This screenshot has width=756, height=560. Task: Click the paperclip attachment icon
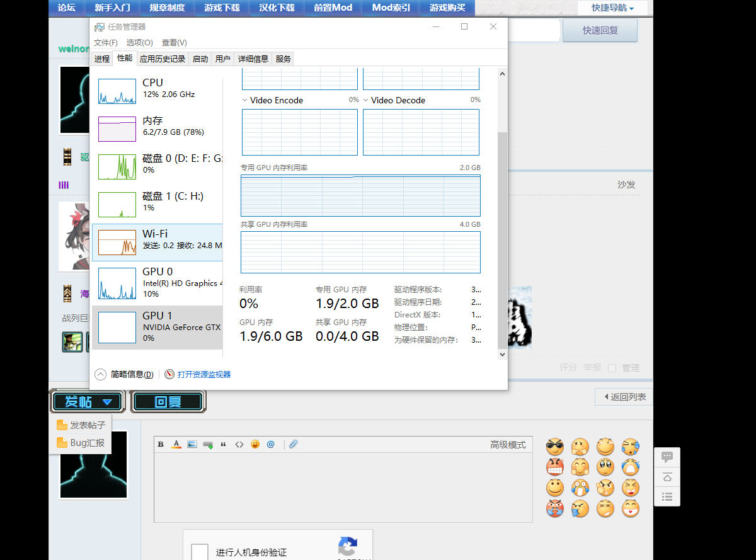[293, 444]
